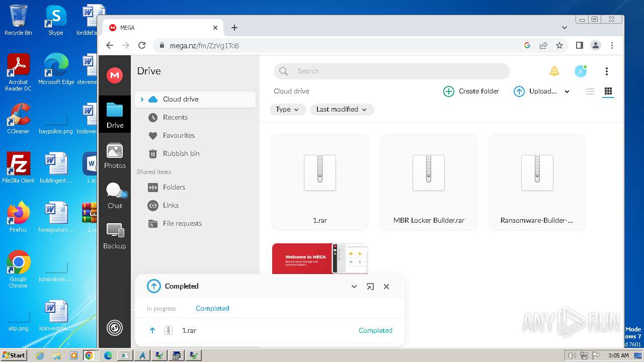Reload the page
Viewport: 644px width, 362px height.
click(142, 45)
